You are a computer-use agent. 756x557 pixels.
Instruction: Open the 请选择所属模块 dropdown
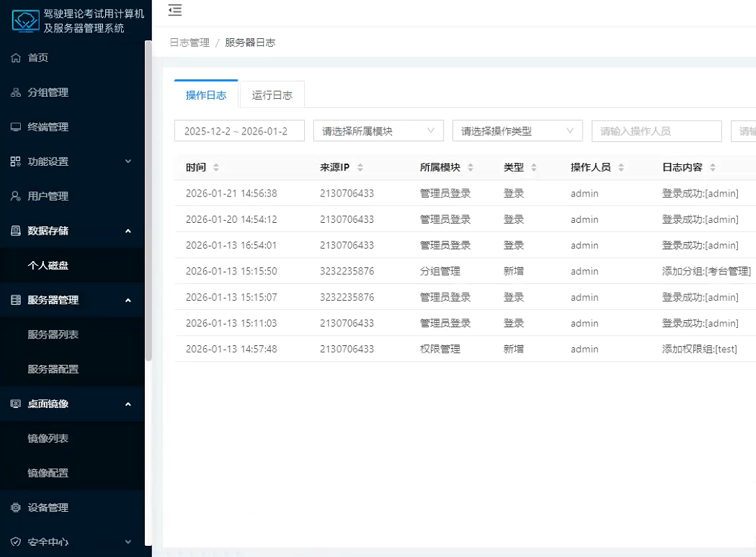tap(379, 131)
